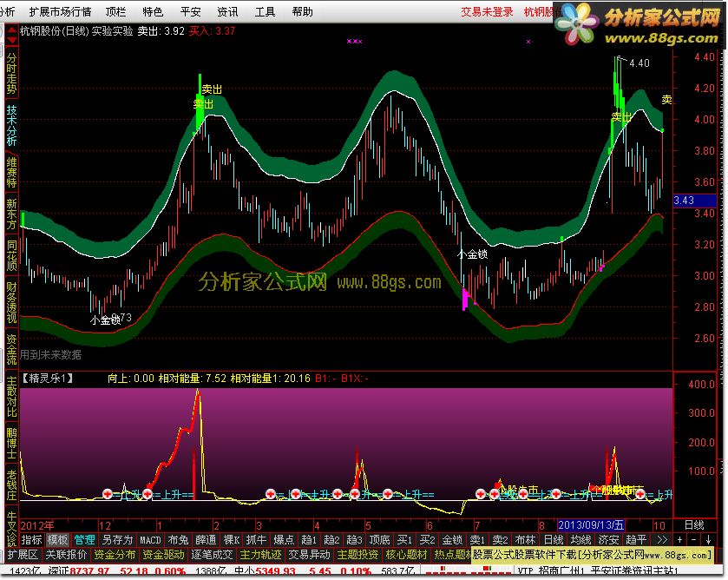This screenshot has height=580, width=728.
Task: Expand more indicator tabs with >> button
Action: [x=661, y=539]
